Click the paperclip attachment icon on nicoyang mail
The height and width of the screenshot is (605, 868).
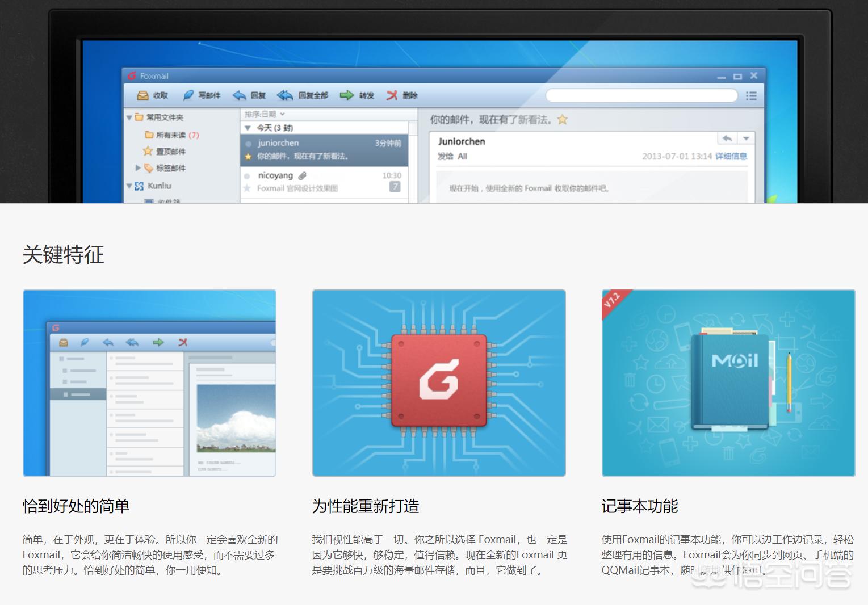[x=303, y=176]
